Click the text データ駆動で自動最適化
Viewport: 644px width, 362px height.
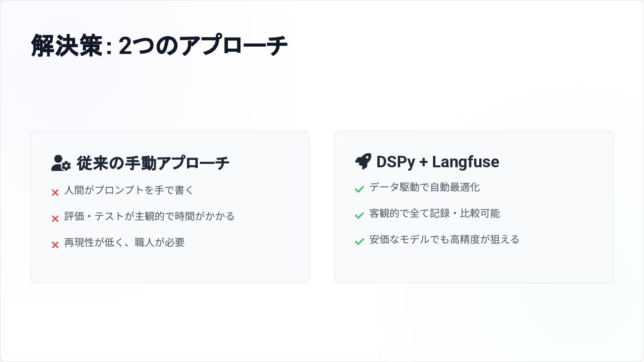(425, 187)
